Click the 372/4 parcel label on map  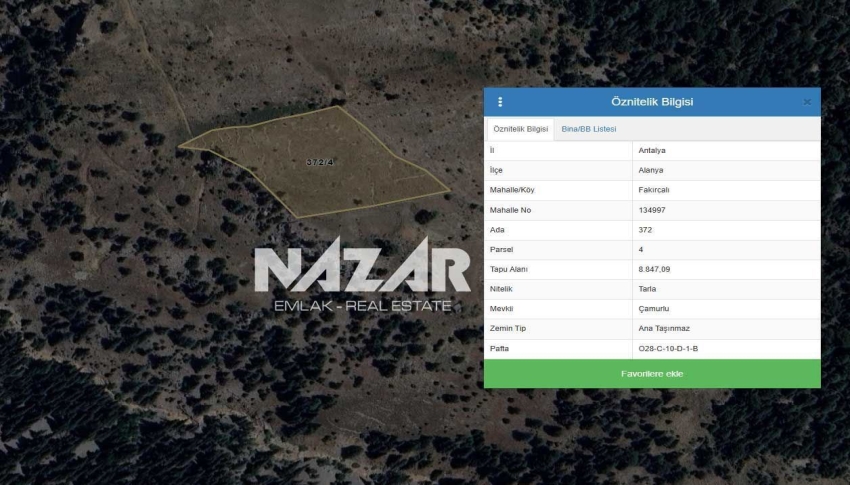pos(319,162)
